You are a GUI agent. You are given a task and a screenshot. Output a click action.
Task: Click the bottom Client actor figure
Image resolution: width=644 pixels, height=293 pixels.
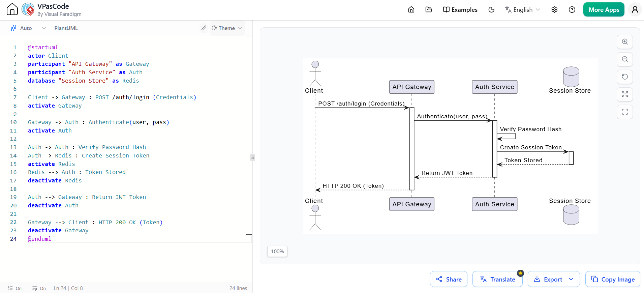pyautogui.click(x=315, y=217)
